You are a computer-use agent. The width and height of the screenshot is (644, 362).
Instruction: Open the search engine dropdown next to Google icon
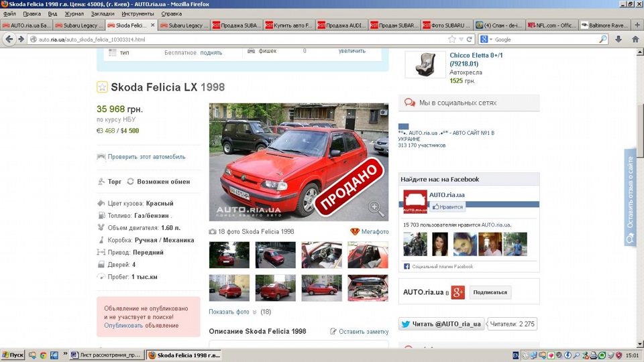tap(491, 40)
